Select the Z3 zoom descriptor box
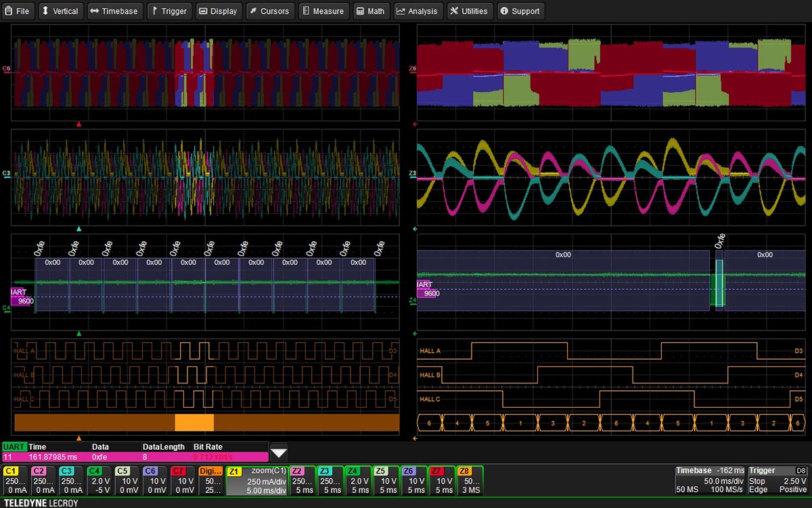This screenshot has width=812, height=508. point(330,480)
